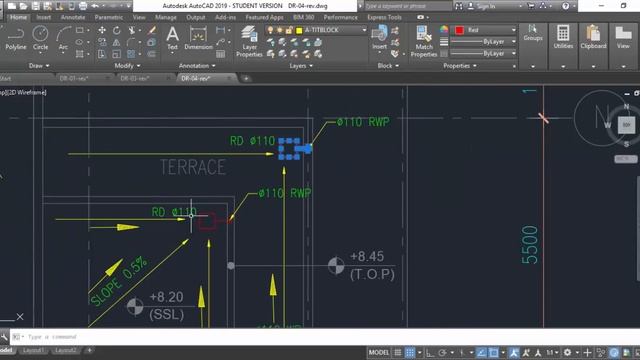This screenshot has width=640, height=360.
Task: Toggle annotation visibility in status bar
Action: (513, 353)
